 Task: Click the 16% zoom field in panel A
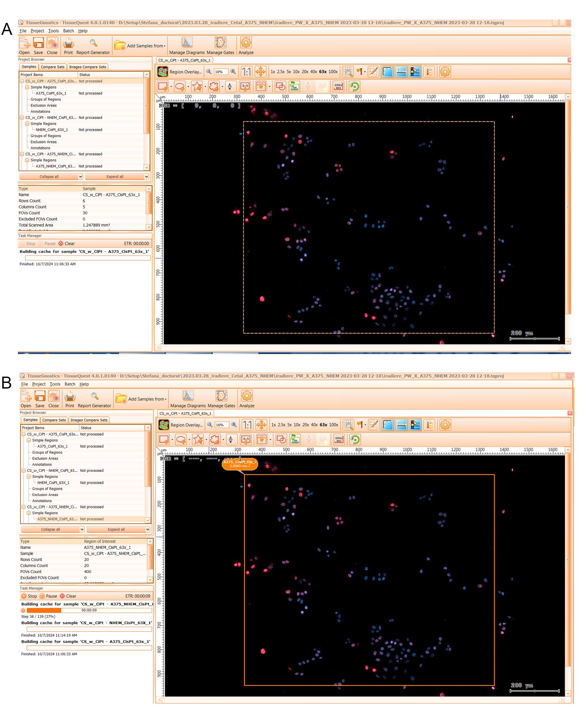click(220, 72)
